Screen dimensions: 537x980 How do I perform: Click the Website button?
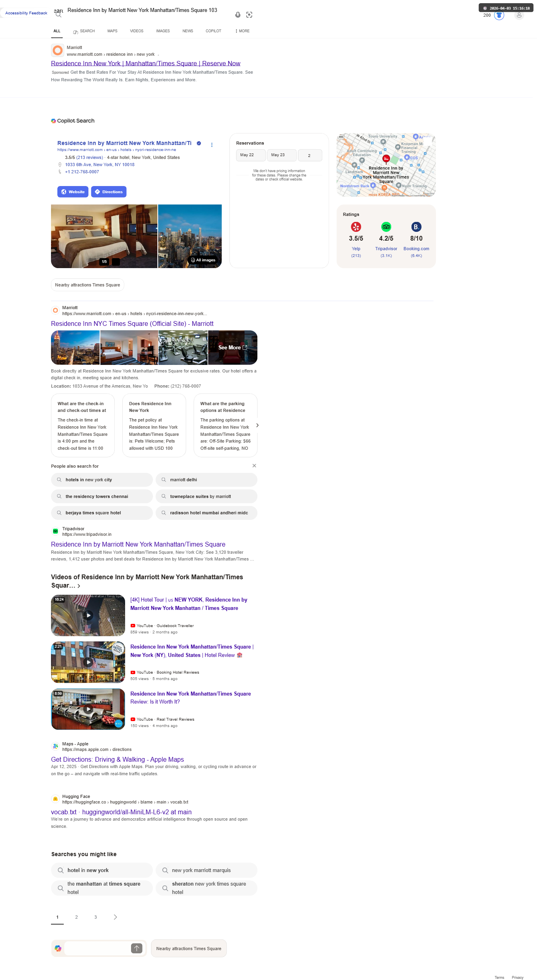[x=73, y=192]
